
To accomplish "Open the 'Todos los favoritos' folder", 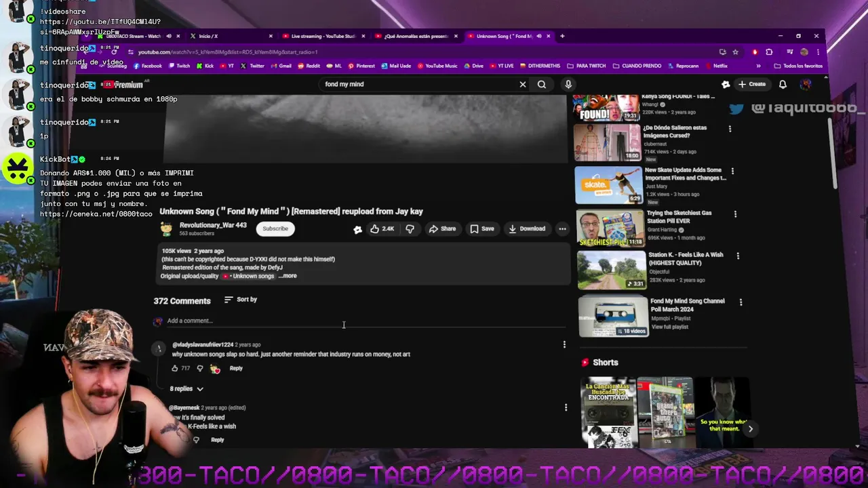I will (x=798, y=66).
